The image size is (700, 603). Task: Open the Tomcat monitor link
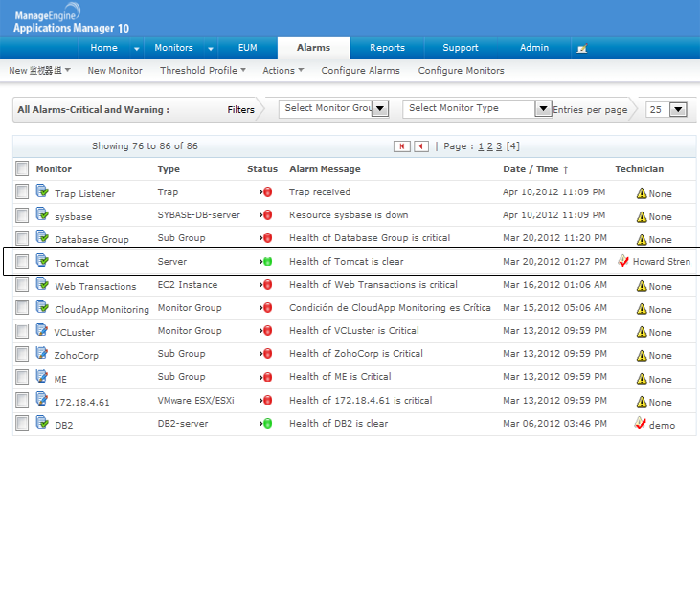(72, 264)
